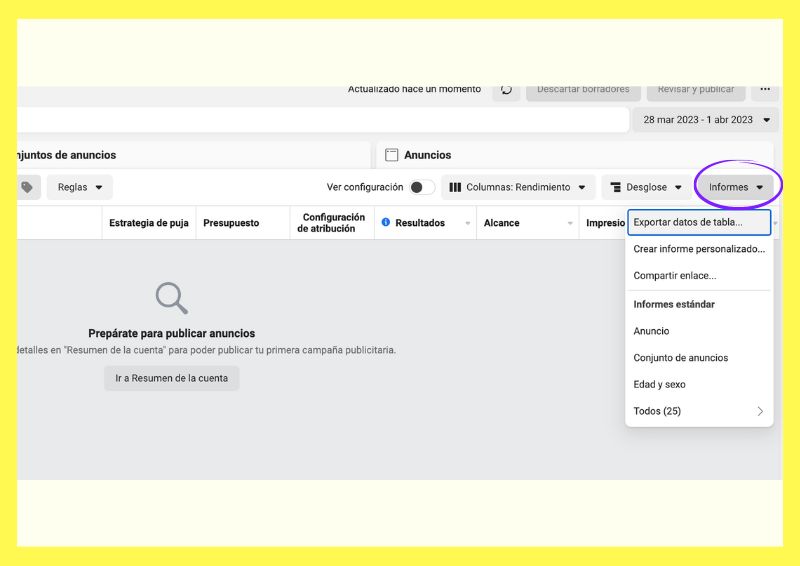Select Compartir enlace menu option
The image size is (800, 566).
point(675,275)
